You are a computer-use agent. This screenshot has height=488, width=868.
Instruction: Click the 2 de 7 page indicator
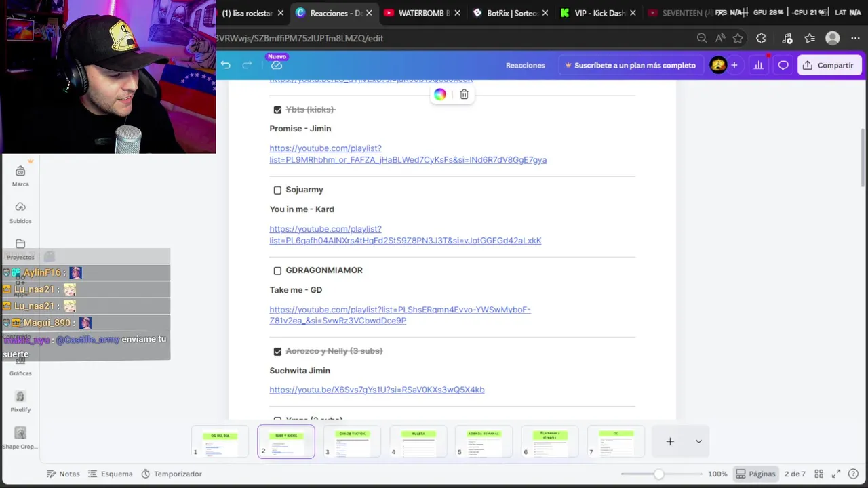click(x=795, y=474)
